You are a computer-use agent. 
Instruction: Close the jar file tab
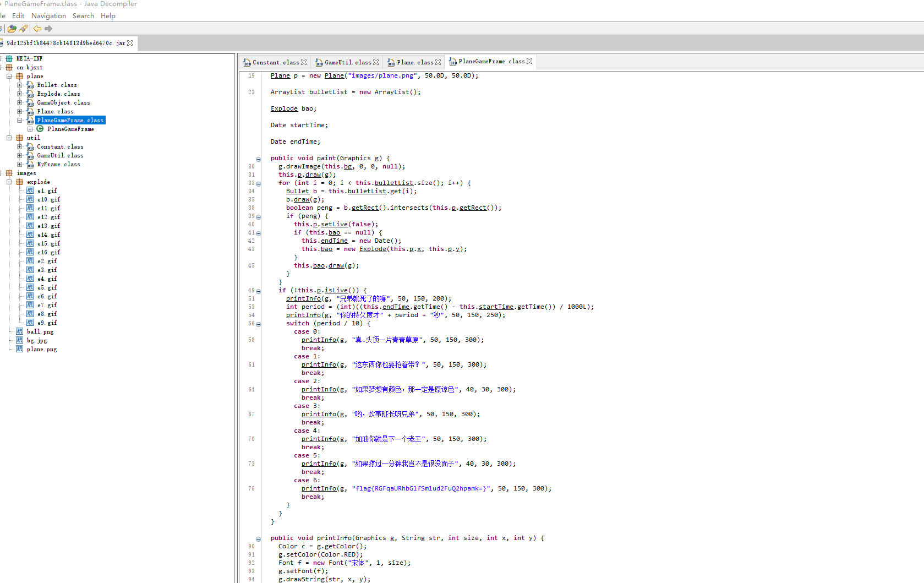(x=130, y=43)
